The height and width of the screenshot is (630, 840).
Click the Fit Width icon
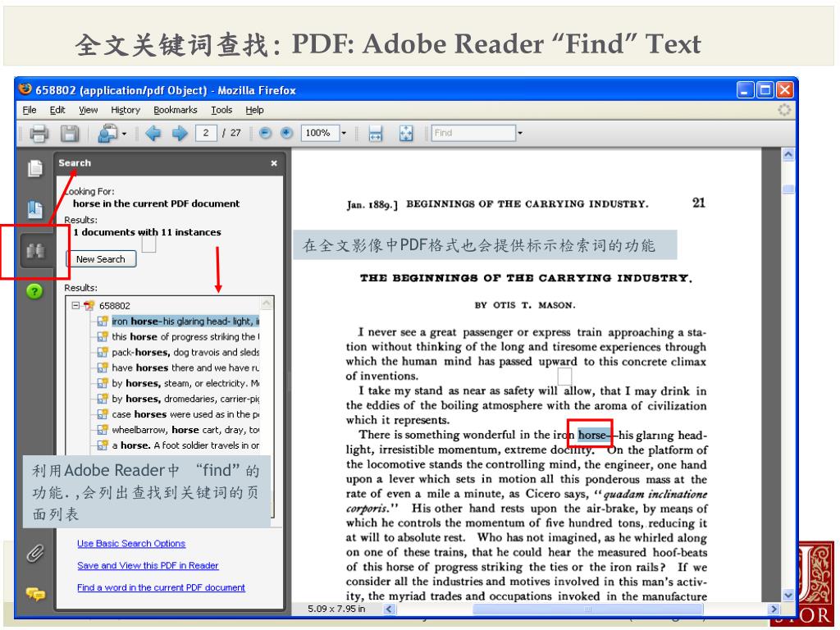coord(376,134)
